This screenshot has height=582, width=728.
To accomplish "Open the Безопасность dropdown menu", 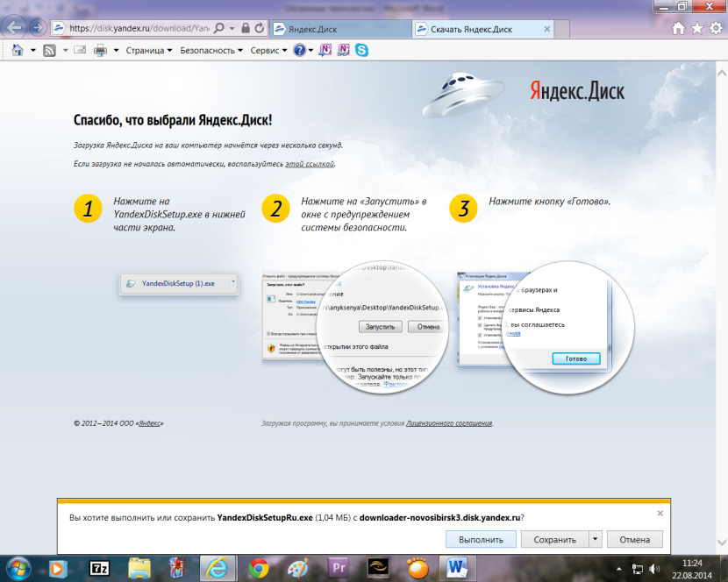I will 211,50.
